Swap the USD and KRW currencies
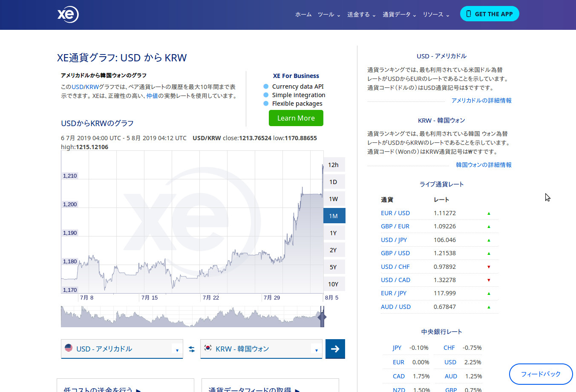The height and width of the screenshot is (392, 576). [x=192, y=349]
